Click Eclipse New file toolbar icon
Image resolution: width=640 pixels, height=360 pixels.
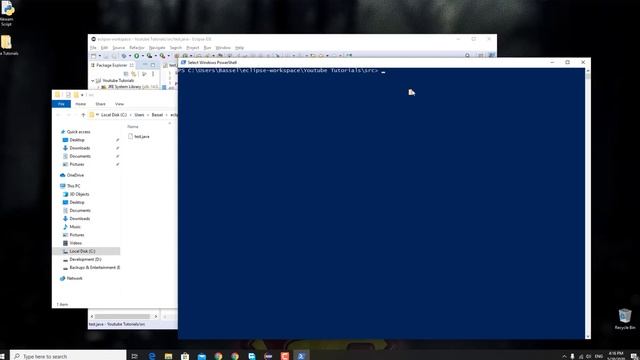tap(93, 56)
